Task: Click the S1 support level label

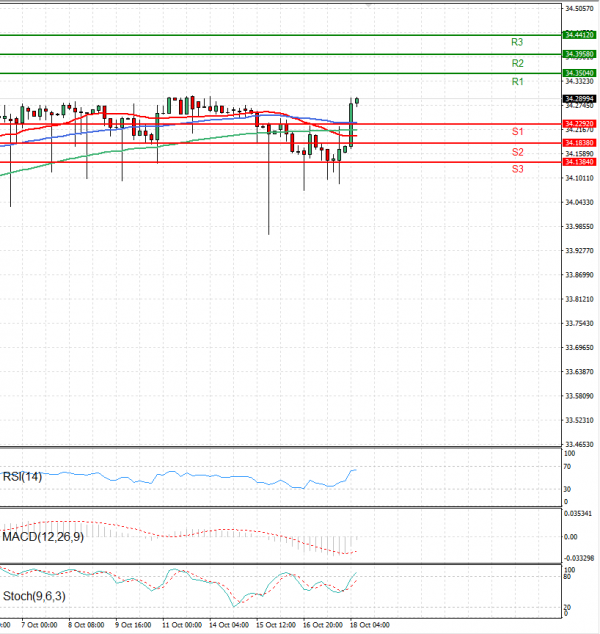Action: pyautogui.click(x=517, y=132)
